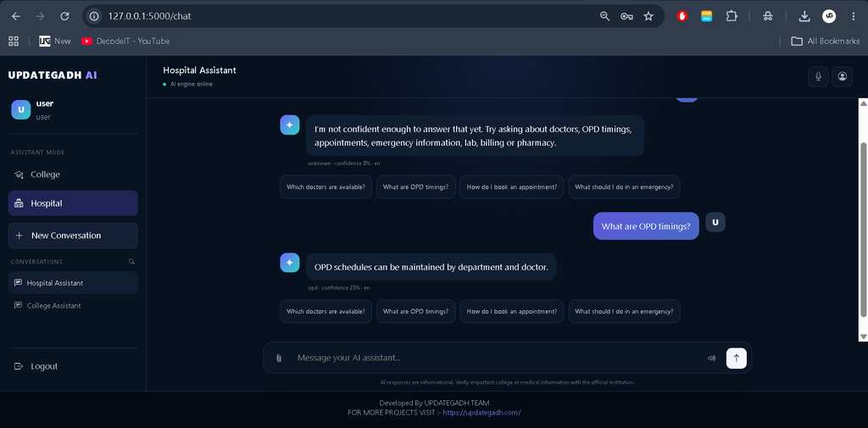Click the upper 'Which doctors are available?' suggestion

point(325,186)
